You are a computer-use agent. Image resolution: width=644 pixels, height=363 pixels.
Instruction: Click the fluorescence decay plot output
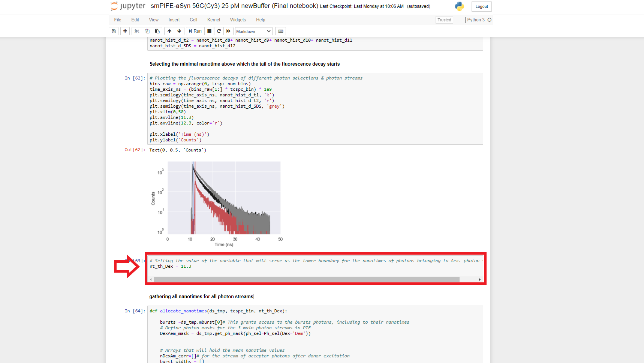217,204
